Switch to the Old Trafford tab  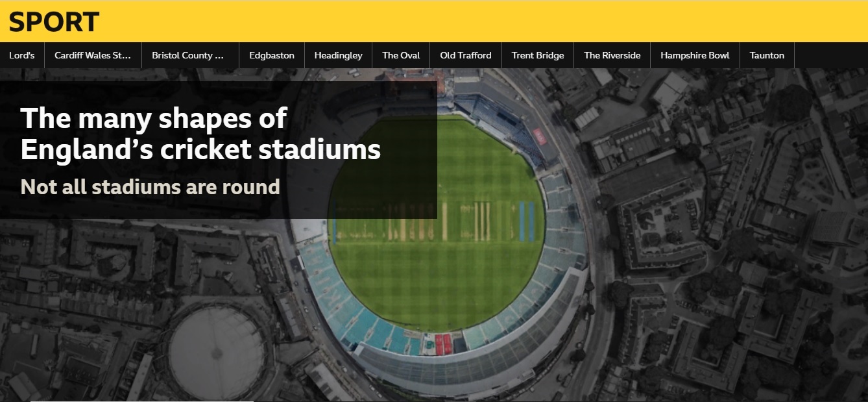(466, 55)
